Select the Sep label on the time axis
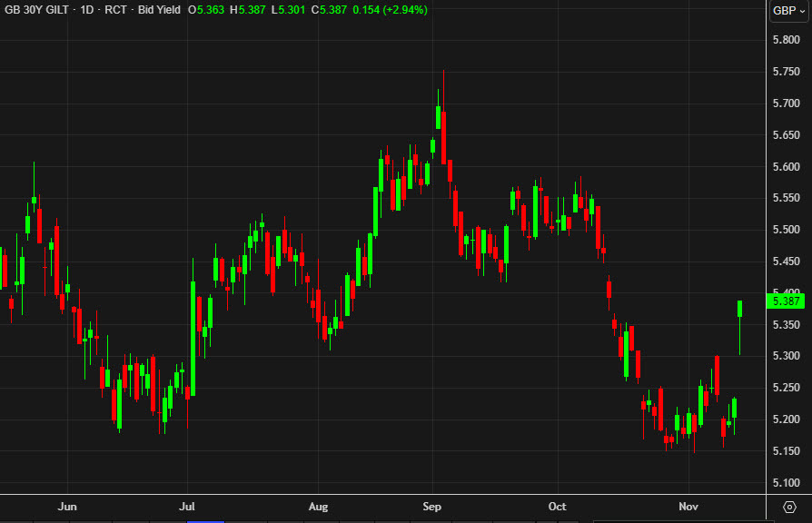The image size is (812, 523). tap(431, 507)
